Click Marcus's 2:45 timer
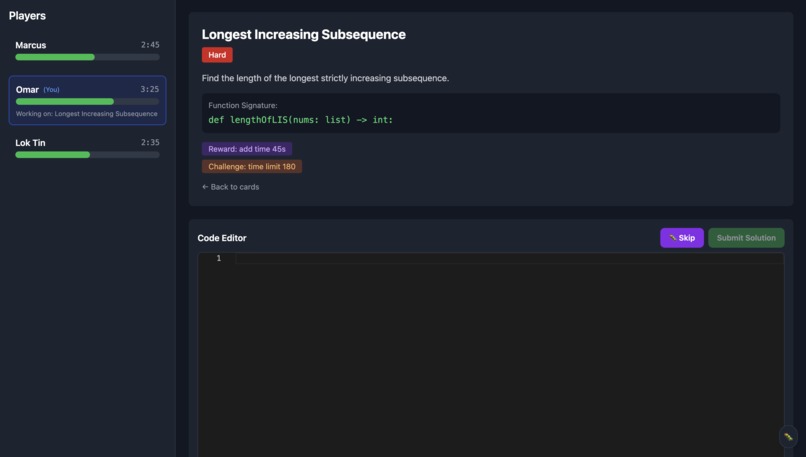Screen dimensions: 806x457 [x=150, y=45]
